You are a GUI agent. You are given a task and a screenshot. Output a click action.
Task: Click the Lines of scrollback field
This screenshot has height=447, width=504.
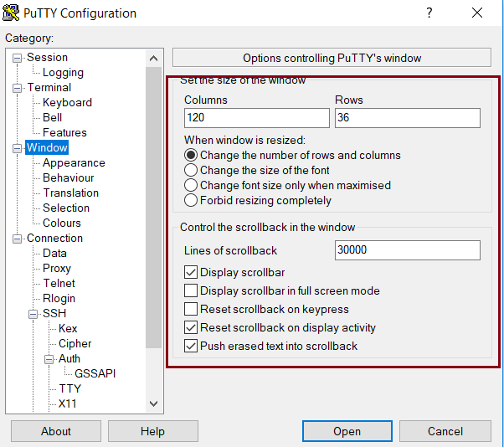click(408, 250)
